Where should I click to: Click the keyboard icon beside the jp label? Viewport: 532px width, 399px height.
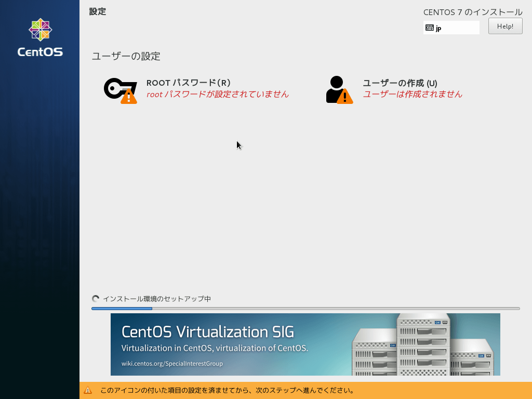(x=430, y=27)
